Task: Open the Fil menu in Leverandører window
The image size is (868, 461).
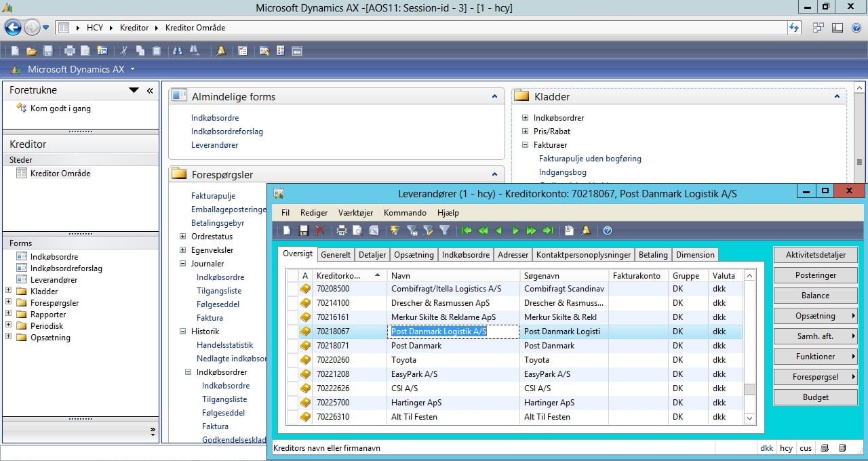Action: tap(285, 212)
